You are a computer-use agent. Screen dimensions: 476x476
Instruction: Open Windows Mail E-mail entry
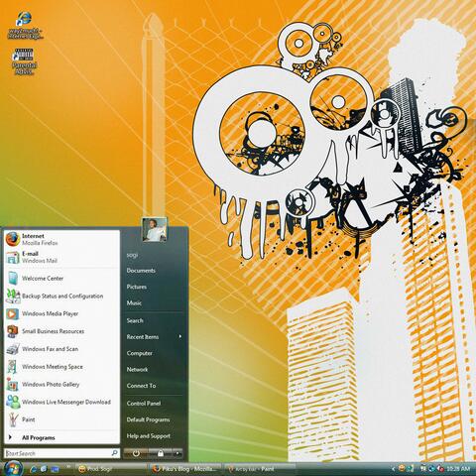pyautogui.click(x=61, y=257)
